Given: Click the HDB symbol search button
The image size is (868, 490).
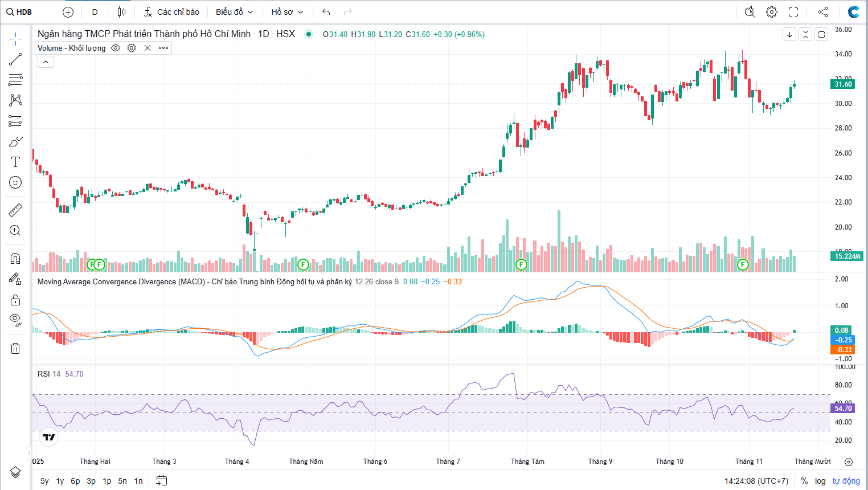Looking at the screenshot, I should [19, 12].
